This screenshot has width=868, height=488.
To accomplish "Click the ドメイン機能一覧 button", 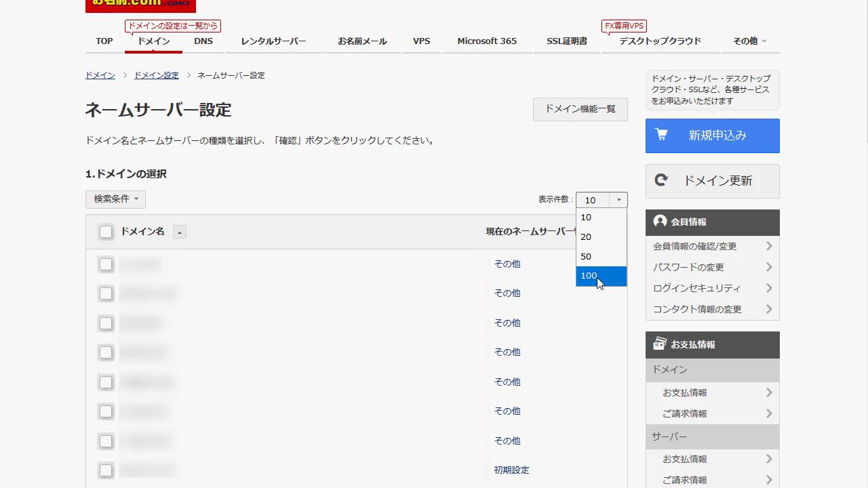I will click(580, 109).
